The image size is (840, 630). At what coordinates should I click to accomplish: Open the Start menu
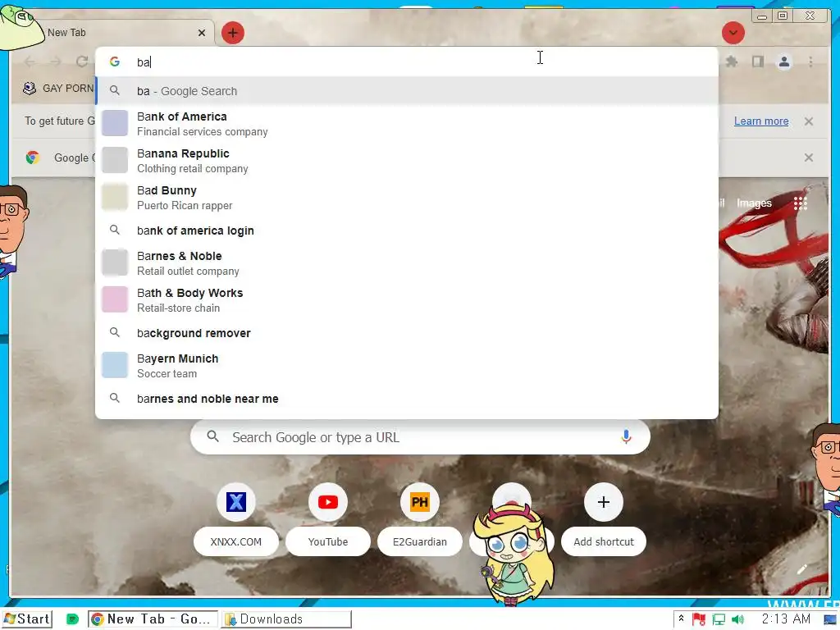tap(27, 619)
